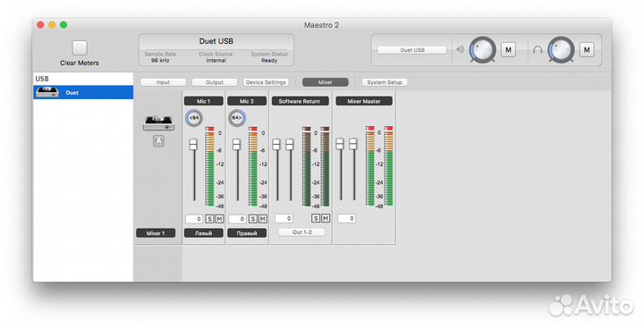Mute the Mic 1 channel
644x328 pixels.
pos(219,219)
